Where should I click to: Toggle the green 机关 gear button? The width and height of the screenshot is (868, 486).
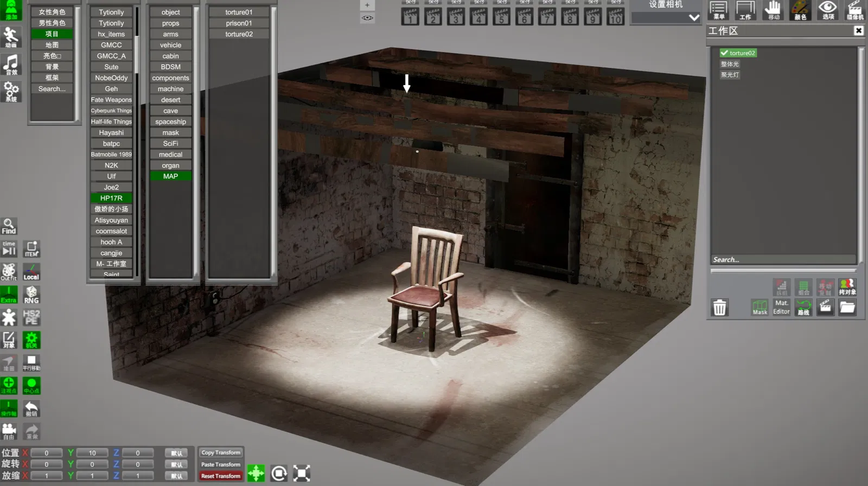tap(31, 340)
